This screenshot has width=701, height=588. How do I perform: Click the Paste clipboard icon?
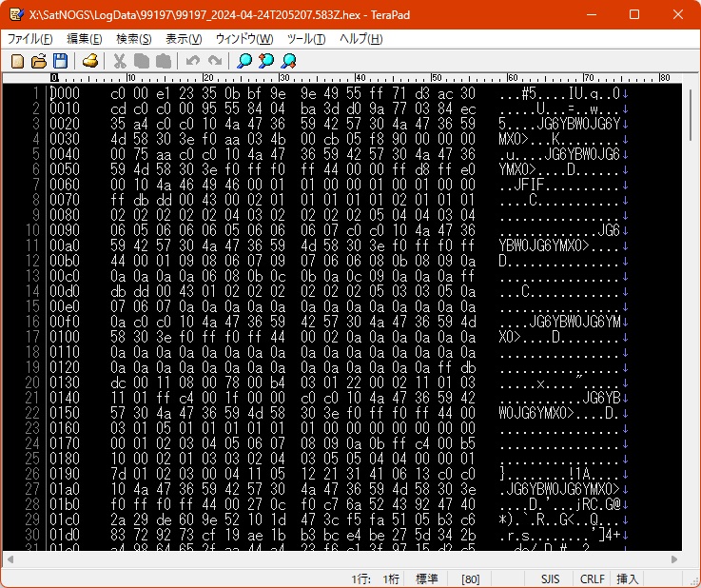pyautogui.click(x=163, y=61)
